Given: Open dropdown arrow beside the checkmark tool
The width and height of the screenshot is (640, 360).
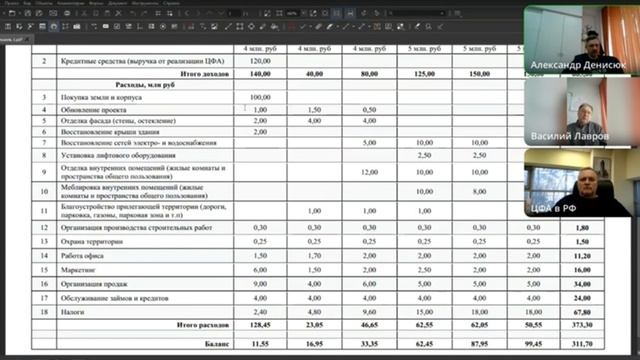Looking at the screenshot, I should (310, 27).
